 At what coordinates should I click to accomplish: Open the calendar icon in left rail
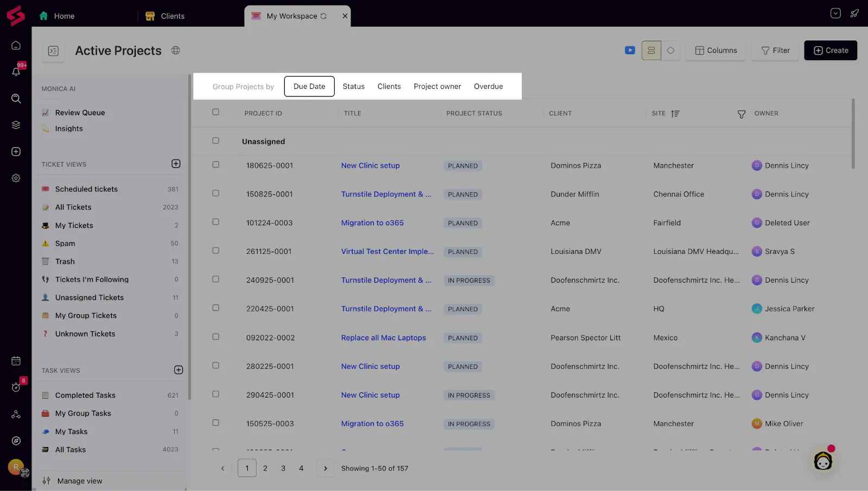click(x=16, y=361)
